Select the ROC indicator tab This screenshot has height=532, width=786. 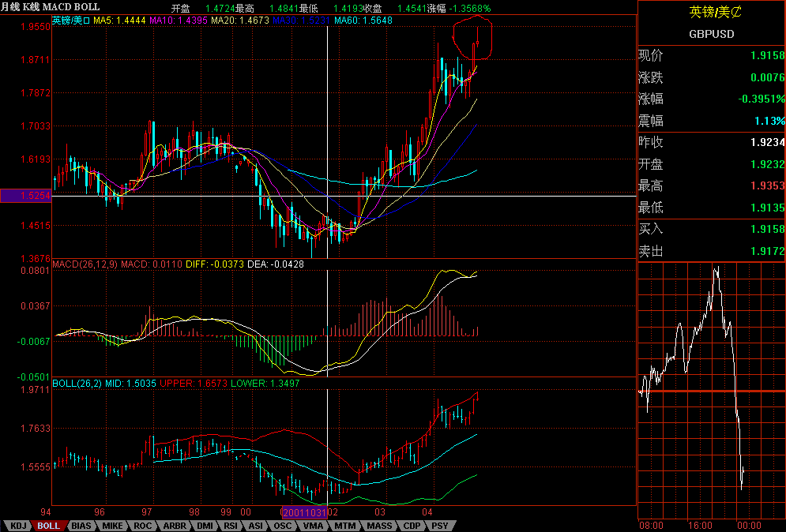[x=143, y=526]
